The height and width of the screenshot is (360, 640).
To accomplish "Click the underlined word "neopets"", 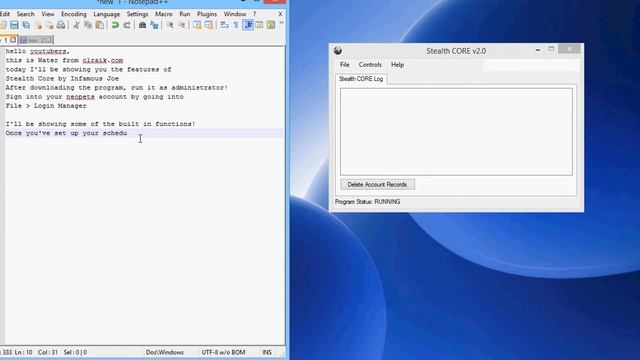I will [x=80, y=97].
